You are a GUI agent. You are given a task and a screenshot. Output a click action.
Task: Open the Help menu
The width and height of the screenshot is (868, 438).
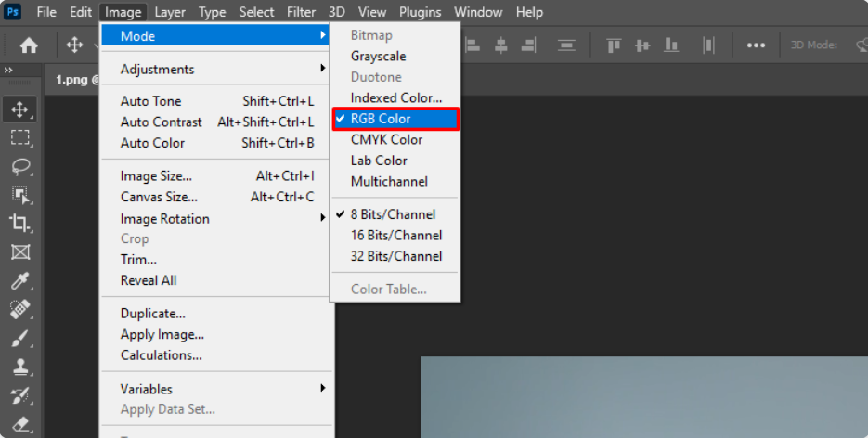[529, 12]
